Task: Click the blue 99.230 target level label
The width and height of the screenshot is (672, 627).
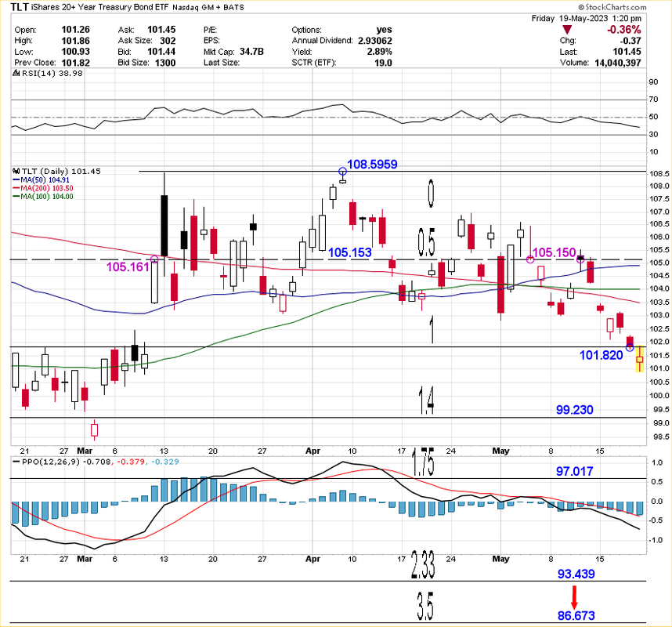Action: click(575, 410)
